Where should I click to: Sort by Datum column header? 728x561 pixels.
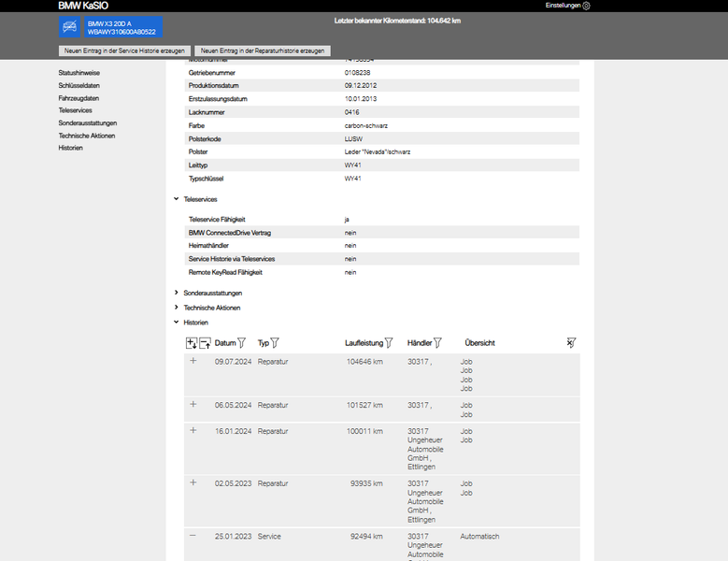(x=225, y=343)
